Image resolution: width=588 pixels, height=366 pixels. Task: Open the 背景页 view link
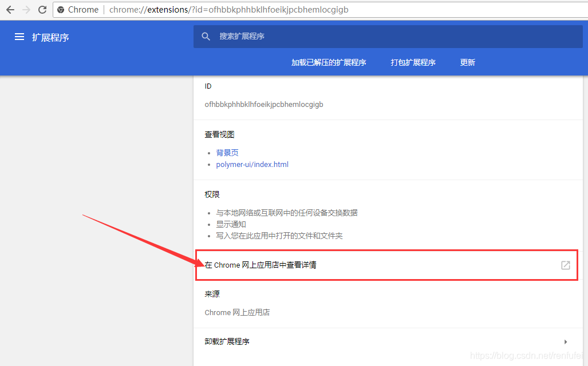[227, 153]
